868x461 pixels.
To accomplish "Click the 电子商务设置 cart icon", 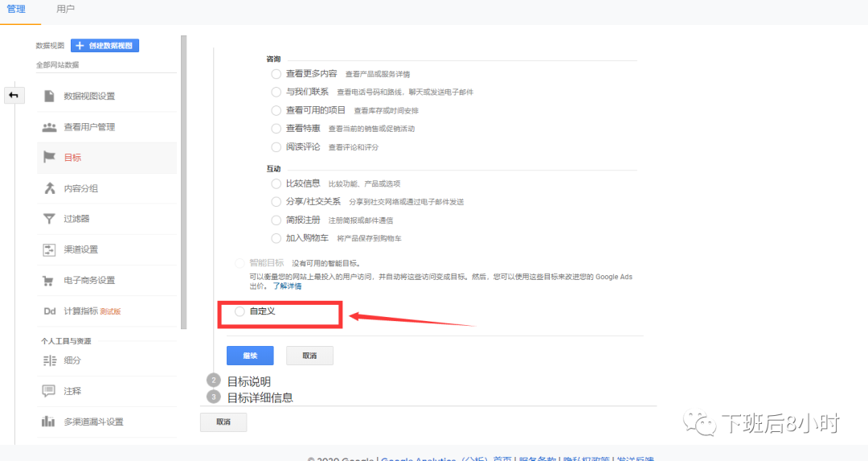I will [x=49, y=280].
